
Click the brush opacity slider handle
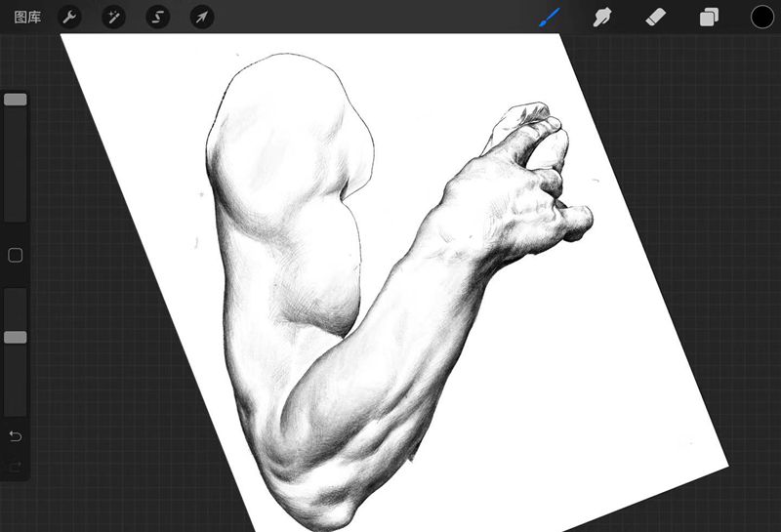point(16,337)
